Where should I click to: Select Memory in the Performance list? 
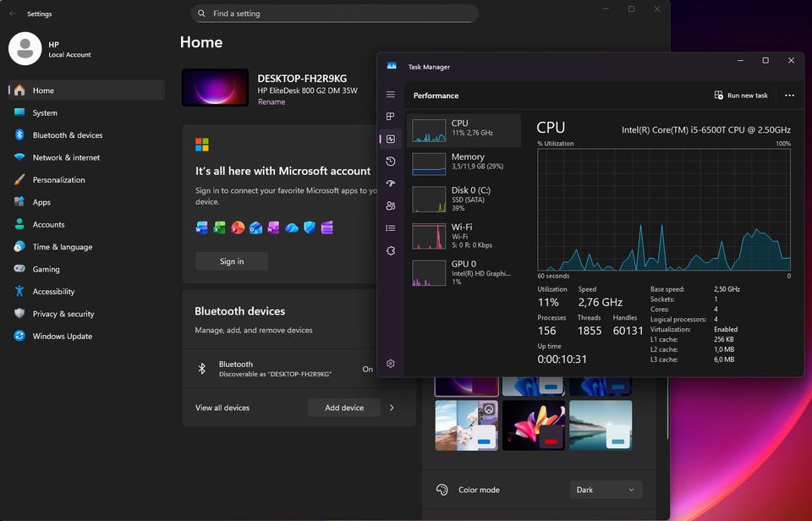point(464,162)
